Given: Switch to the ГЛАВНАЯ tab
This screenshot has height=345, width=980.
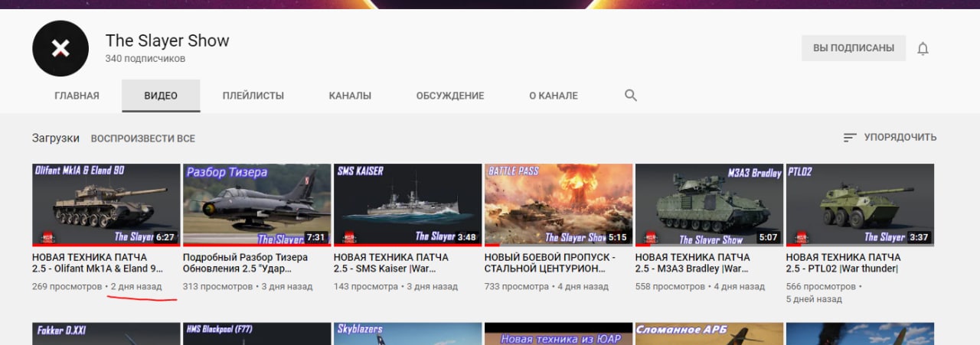Looking at the screenshot, I should (x=77, y=96).
